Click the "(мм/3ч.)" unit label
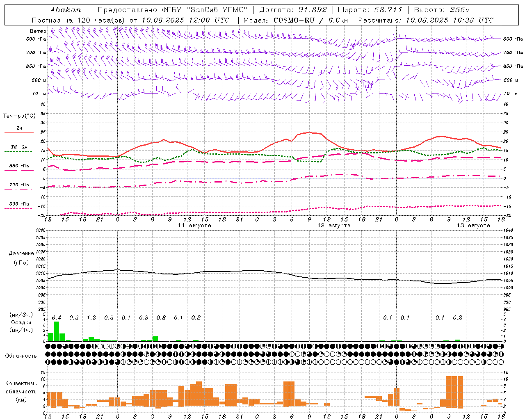 point(21,315)
